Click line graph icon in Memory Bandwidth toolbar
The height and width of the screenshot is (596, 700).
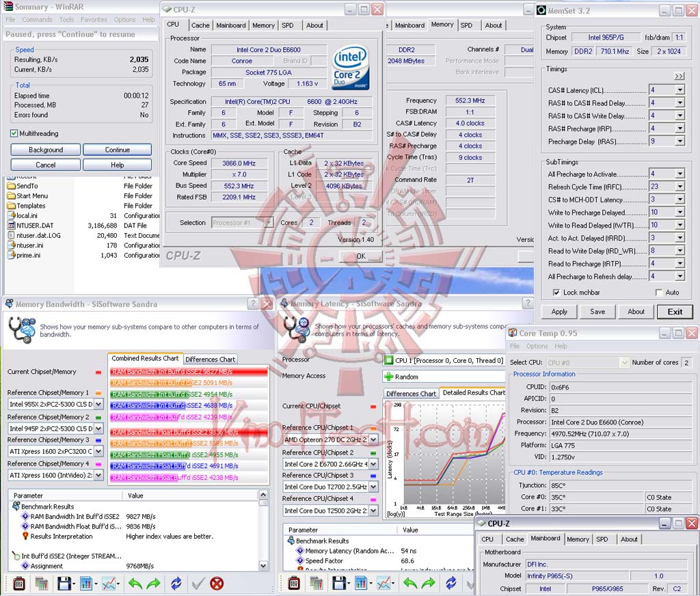point(109,583)
